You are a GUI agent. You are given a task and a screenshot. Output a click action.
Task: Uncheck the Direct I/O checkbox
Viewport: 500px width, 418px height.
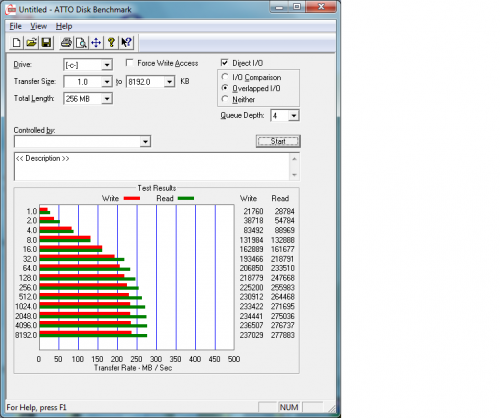tap(225, 63)
